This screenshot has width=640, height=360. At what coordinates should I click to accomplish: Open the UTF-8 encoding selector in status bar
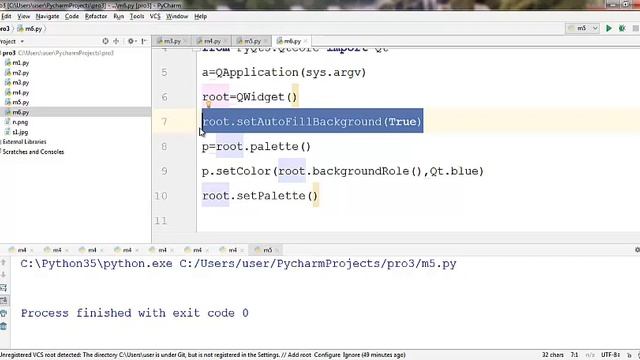pyautogui.click(x=611, y=355)
